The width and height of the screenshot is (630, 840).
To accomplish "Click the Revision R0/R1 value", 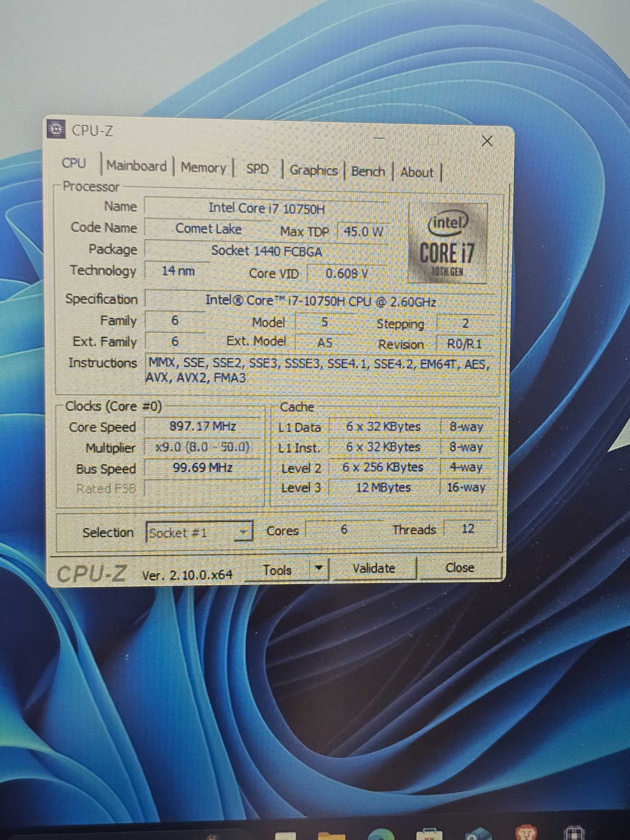I will 465,344.
